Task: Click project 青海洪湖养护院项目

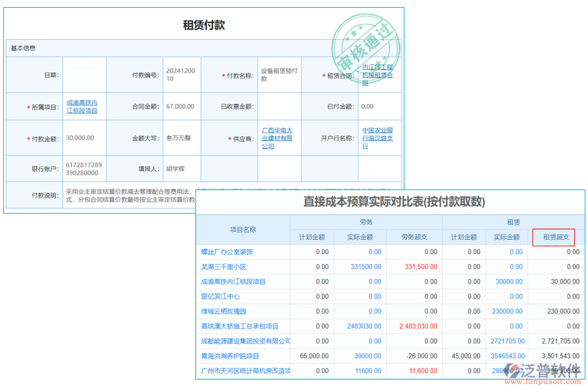Action: [229, 356]
